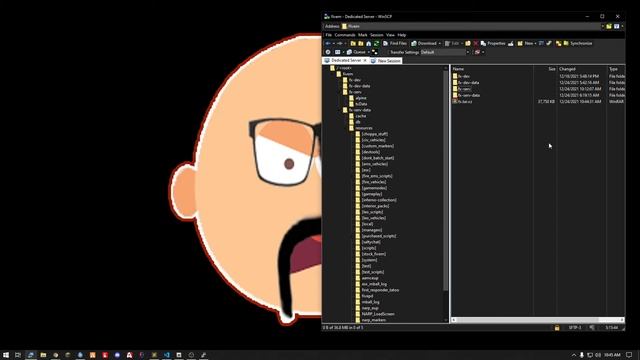640x360 pixels.
Task: Click the Synchronize button
Action: point(578,43)
